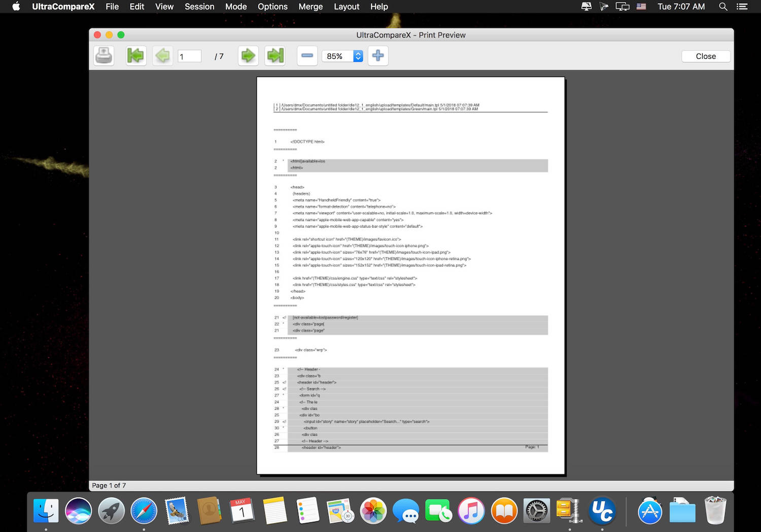
Task: Open the Options menu
Action: 272,7
